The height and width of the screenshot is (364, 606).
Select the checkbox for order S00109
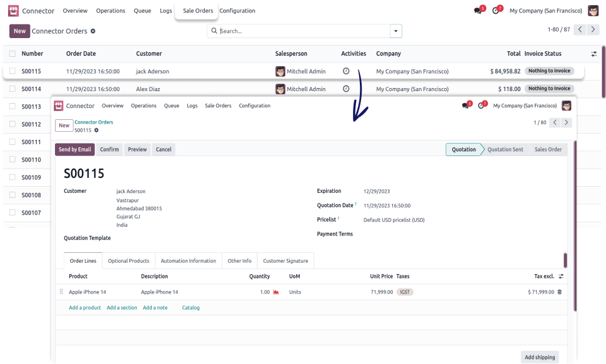tap(12, 177)
